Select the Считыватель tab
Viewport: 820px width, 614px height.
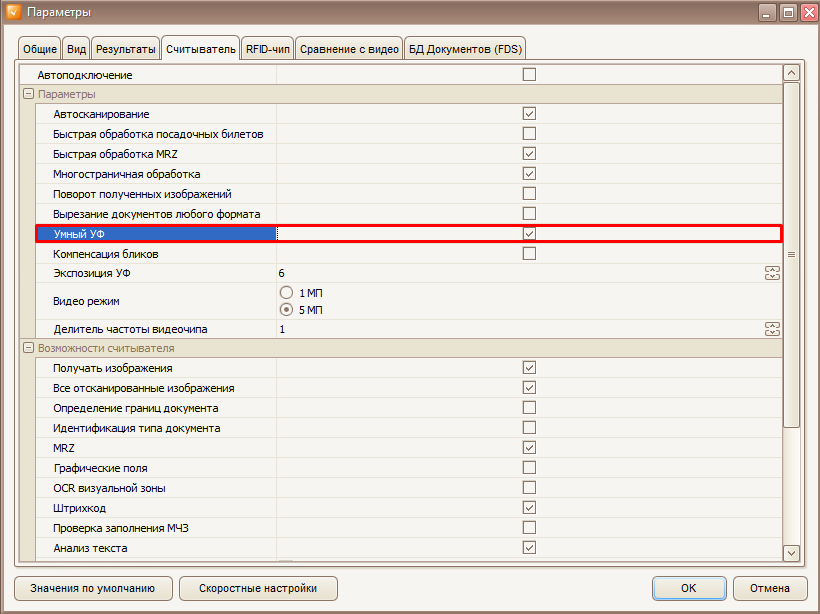tap(201, 49)
